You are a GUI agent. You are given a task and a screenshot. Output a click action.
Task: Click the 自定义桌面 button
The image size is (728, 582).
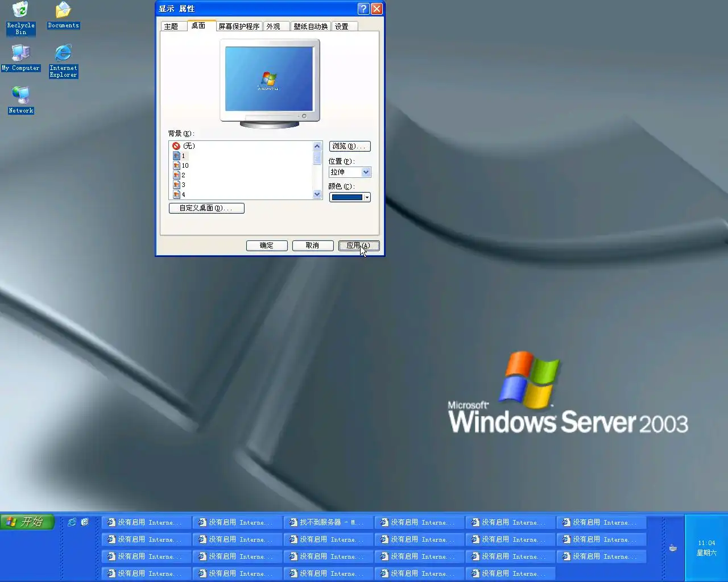coord(206,208)
